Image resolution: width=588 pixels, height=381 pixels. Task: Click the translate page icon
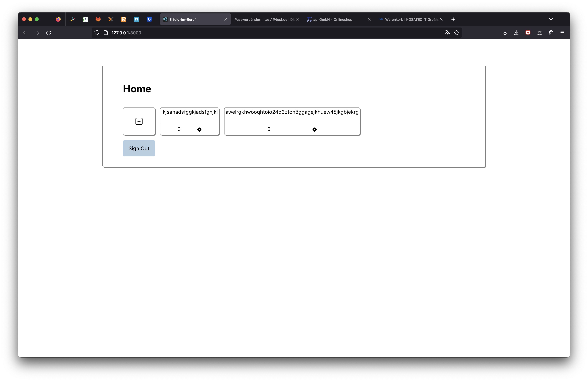(447, 33)
